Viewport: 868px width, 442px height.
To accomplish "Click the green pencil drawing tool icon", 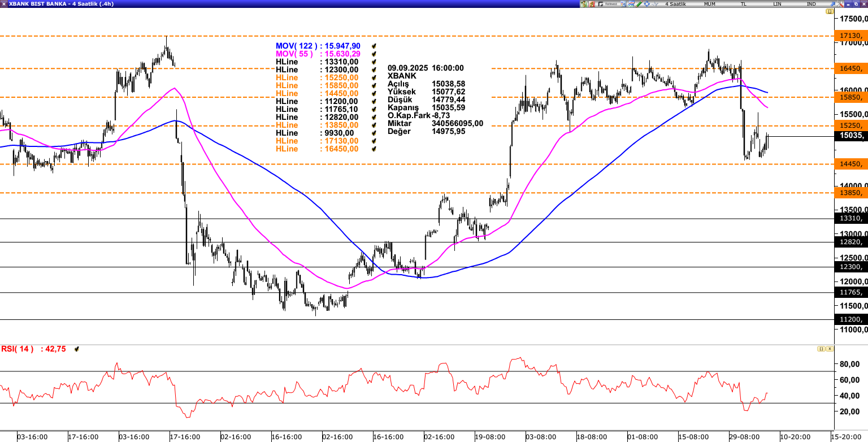I will click(639, 4).
